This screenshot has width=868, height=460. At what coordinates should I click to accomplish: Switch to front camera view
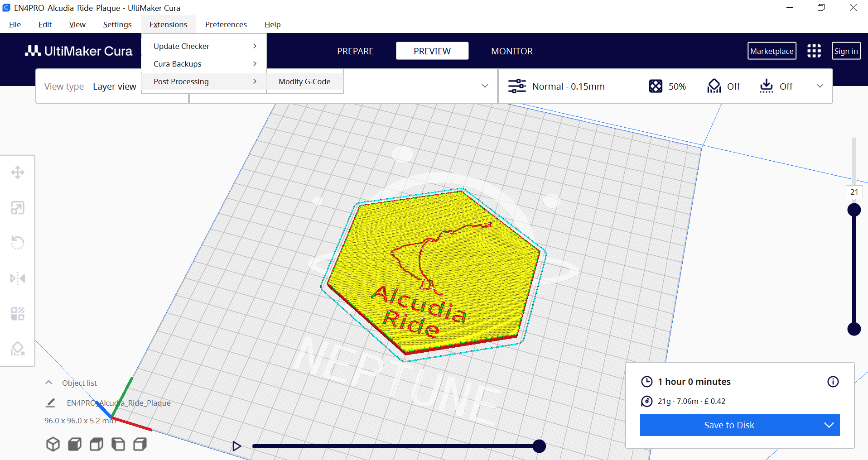point(75,444)
